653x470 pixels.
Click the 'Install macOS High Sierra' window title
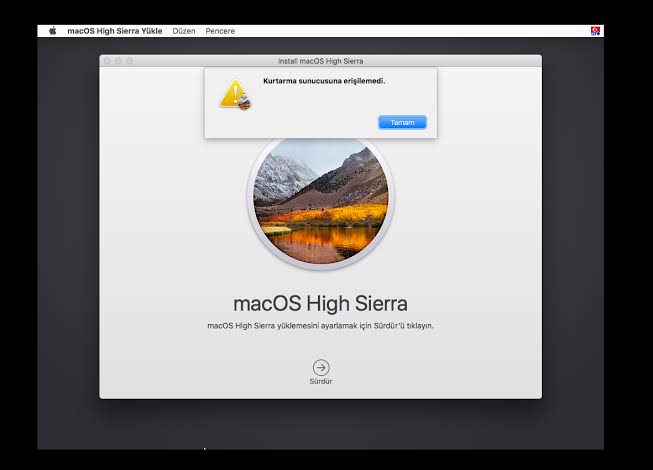click(320, 61)
